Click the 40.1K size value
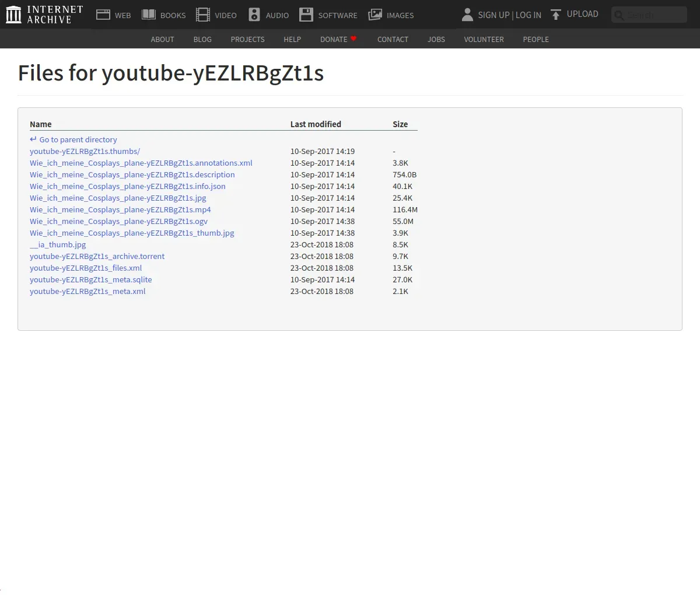This screenshot has height=595, width=700. [x=402, y=186]
